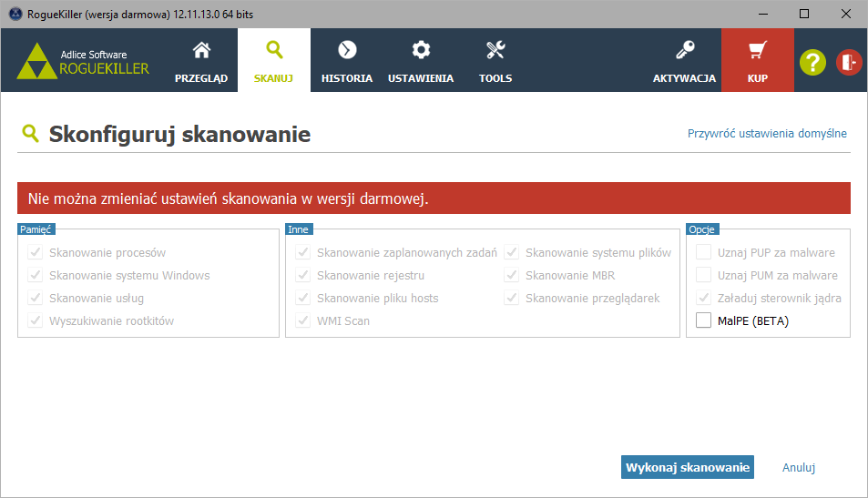Screen dimensions: 868x498
Task: Open the Tools wrench icon
Action: click(495, 50)
